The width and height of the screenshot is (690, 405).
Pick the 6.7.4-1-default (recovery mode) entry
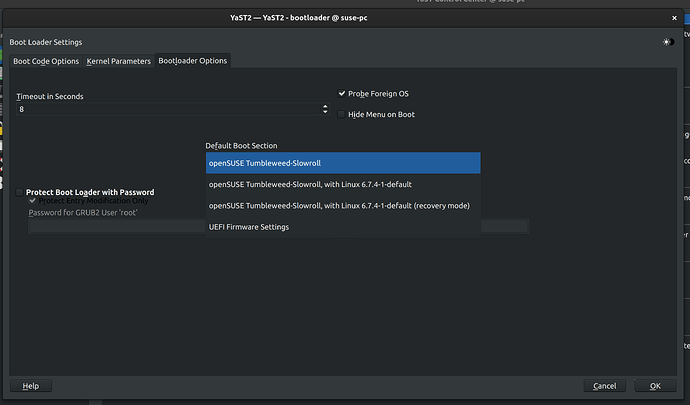[x=343, y=206]
